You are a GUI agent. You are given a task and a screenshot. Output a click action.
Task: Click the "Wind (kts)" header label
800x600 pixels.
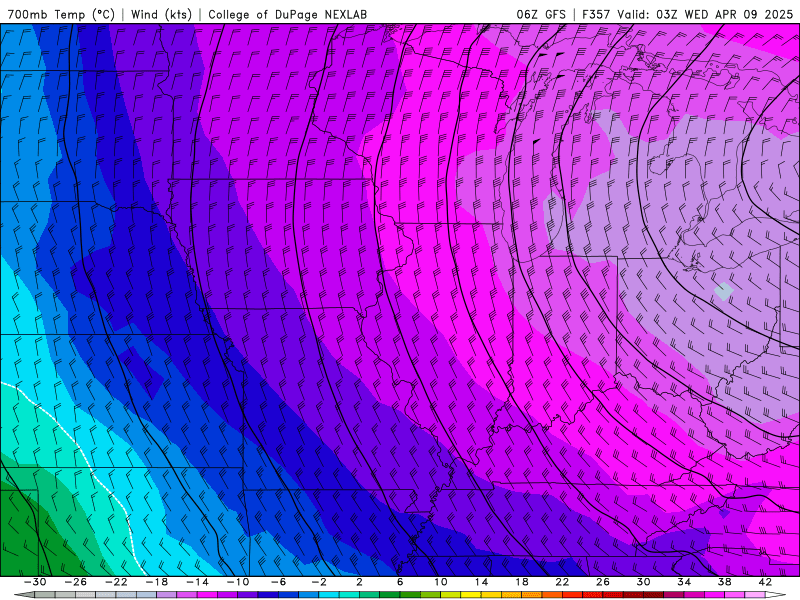click(161, 14)
